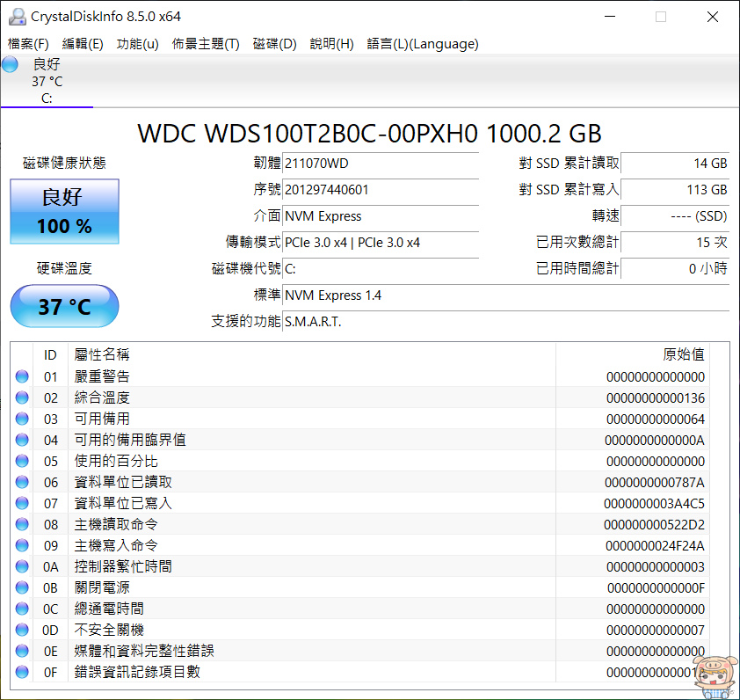740x700 pixels.
Task: Open the 語言(L)(Language) menu
Action: point(422,44)
